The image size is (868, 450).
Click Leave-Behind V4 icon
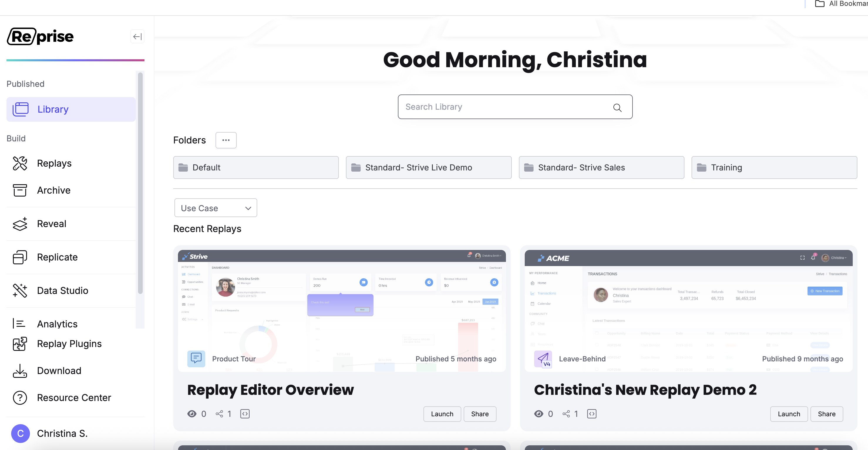coord(543,359)
